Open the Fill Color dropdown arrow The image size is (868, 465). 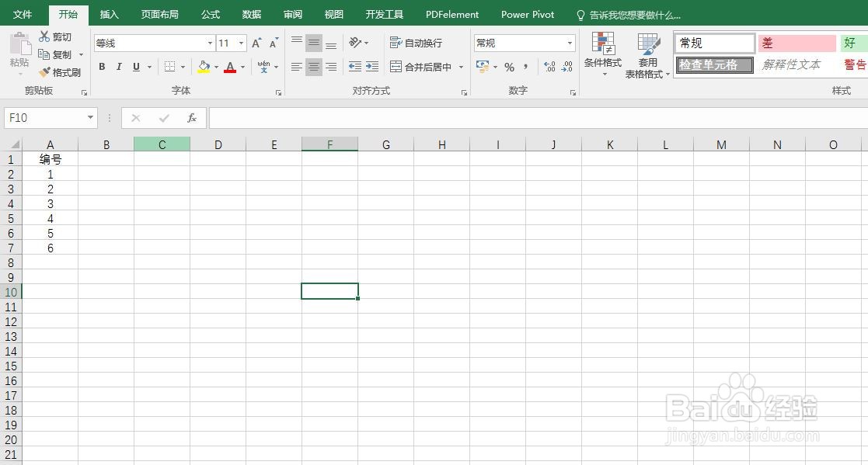pyautogui.click(x=216, y=68)
